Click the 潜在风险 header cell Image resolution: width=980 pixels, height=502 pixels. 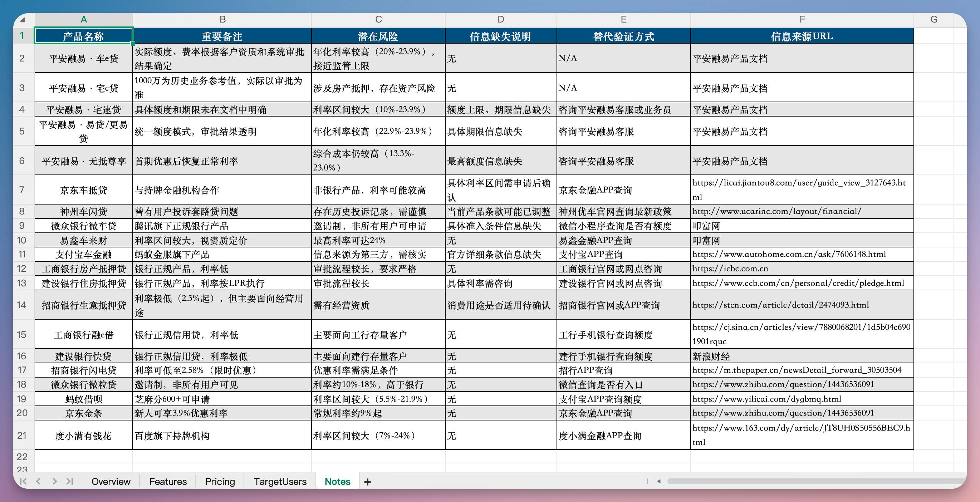point(378,36)
